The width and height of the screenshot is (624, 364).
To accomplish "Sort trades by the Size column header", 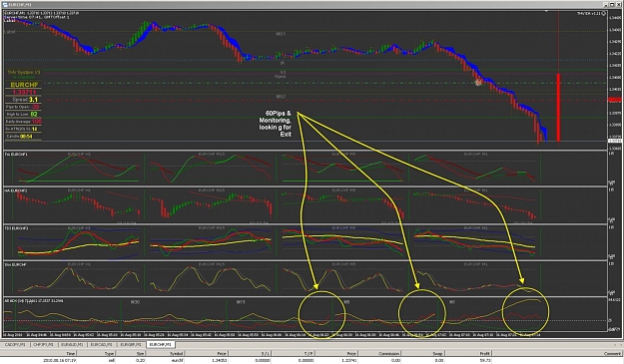I will pos(140,353).
